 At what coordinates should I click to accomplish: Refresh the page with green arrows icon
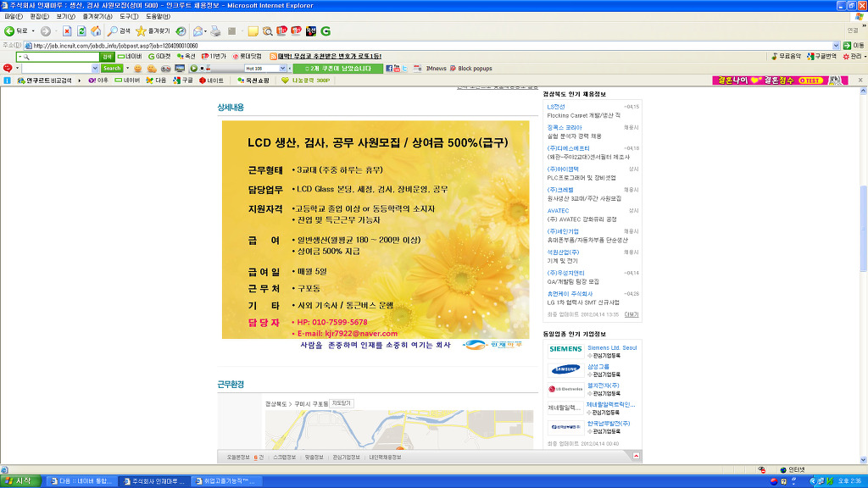coord(81,31)
